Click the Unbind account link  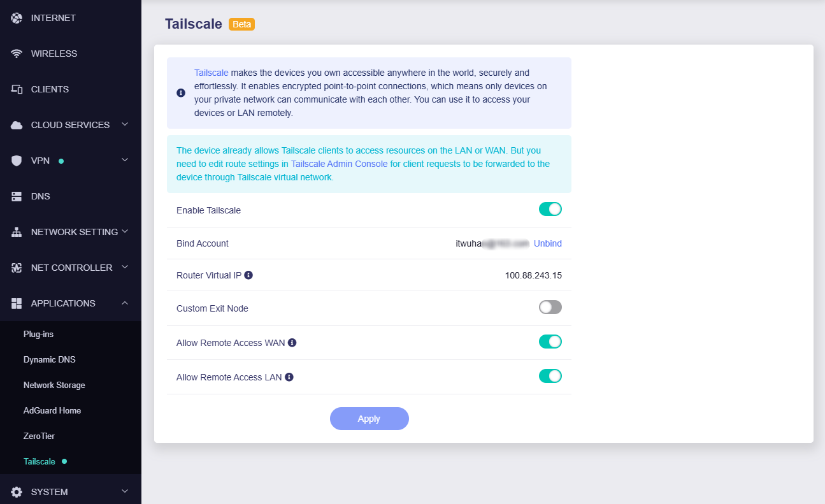[548, 243]
